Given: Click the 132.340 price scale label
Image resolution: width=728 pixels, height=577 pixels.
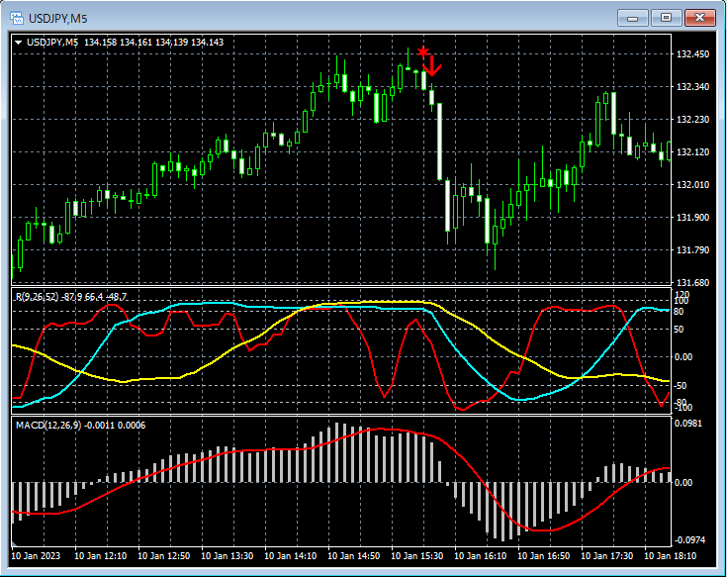Looking at the screenshot, I should click(692, 87).
